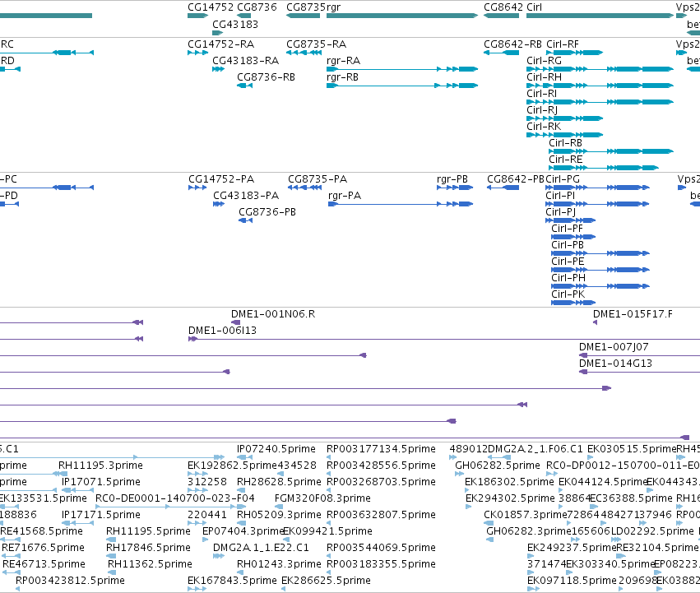Select EST RH17846.5prime
Viewport: 700px width, 593px height.
tap(149, 549)
